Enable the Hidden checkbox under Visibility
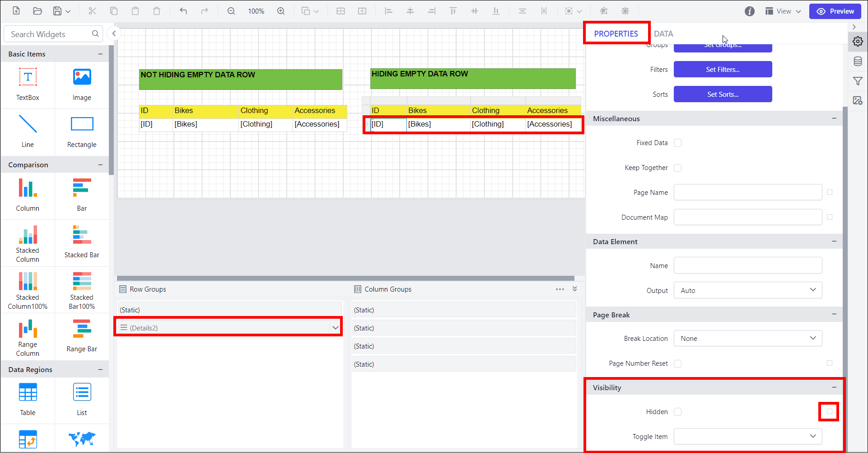The image size is (868, 453). point(677,412)
